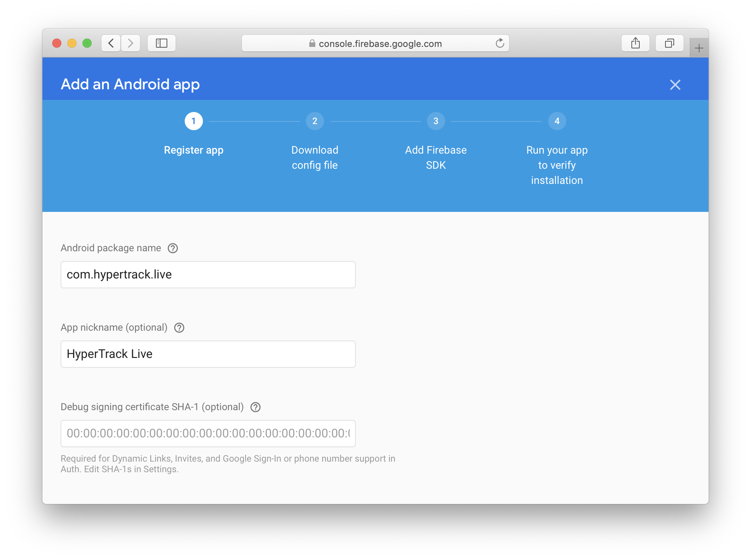Screen dimensions: 751x560
Task: Go back to the previous page
Action: click(x=111, y=44)
